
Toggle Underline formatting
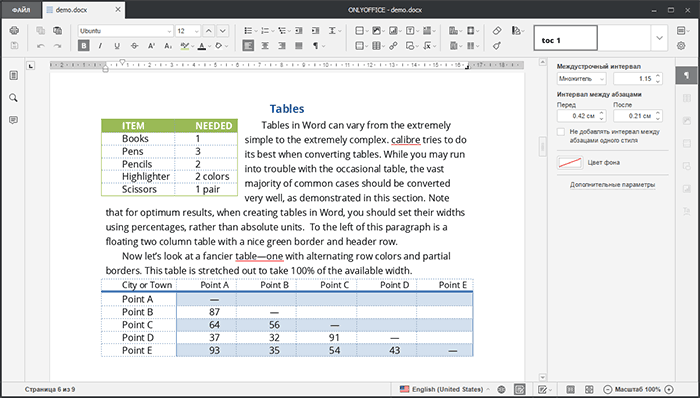117,46
